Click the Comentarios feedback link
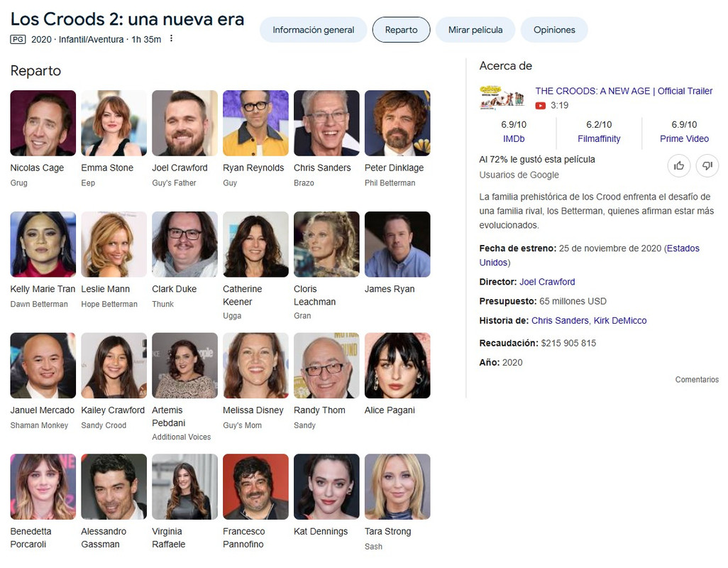The height and width of the screenshot is (568, 728). [697, 379]
